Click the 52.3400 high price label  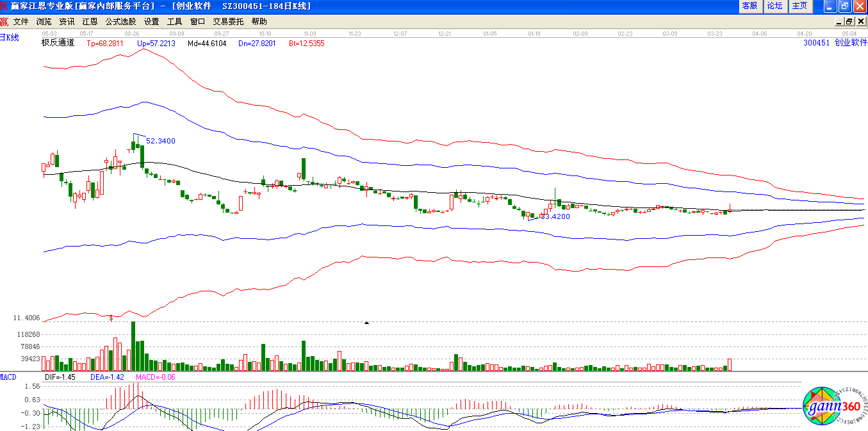[161, 141]
